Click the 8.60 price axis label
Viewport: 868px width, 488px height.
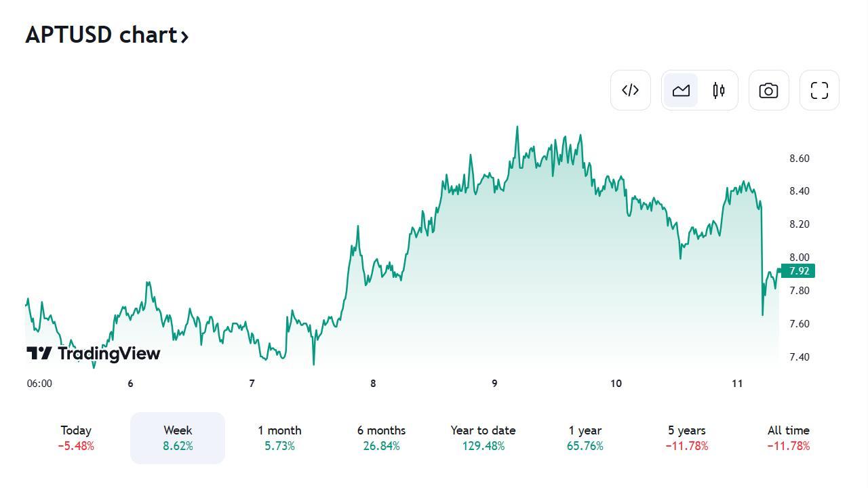799,159
